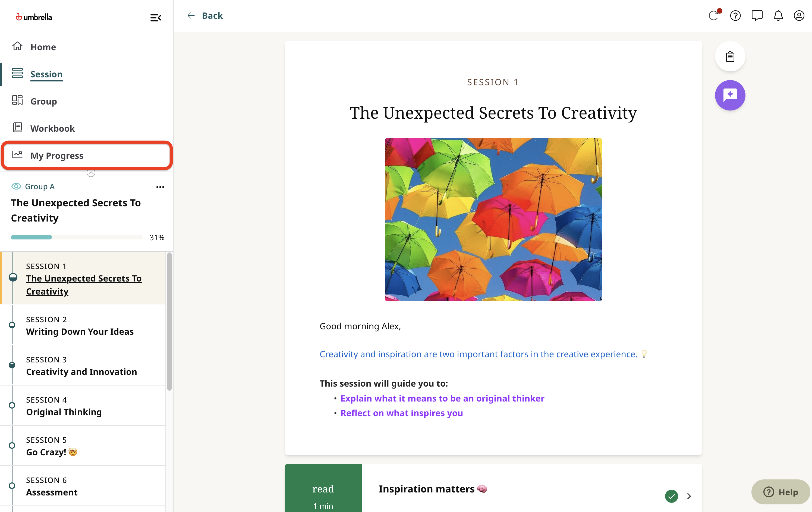Click the course title in the sidebar header
Screen dimensions: 812x512
click(x=76, y=210)
